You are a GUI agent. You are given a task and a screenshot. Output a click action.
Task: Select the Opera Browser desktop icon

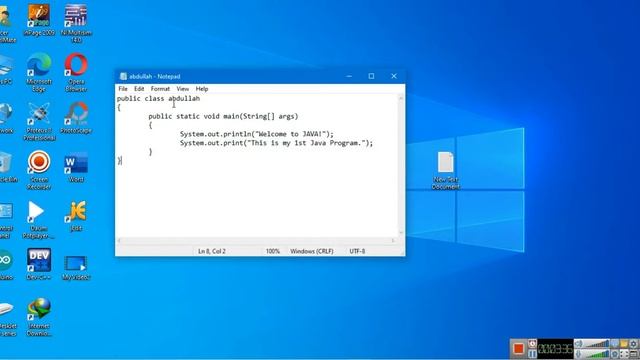coord(76,72)
